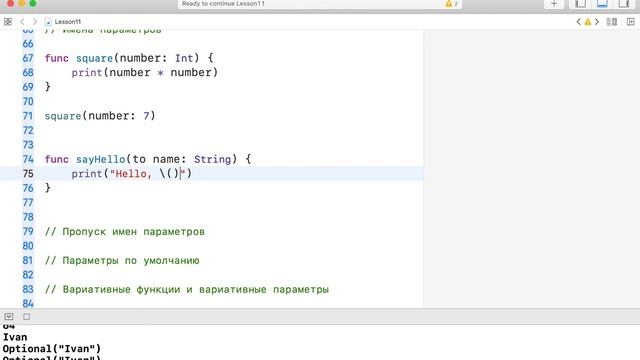Toggle the inspectors panel
Viewport: 640px width, 360px height.
tap(624, 4)
